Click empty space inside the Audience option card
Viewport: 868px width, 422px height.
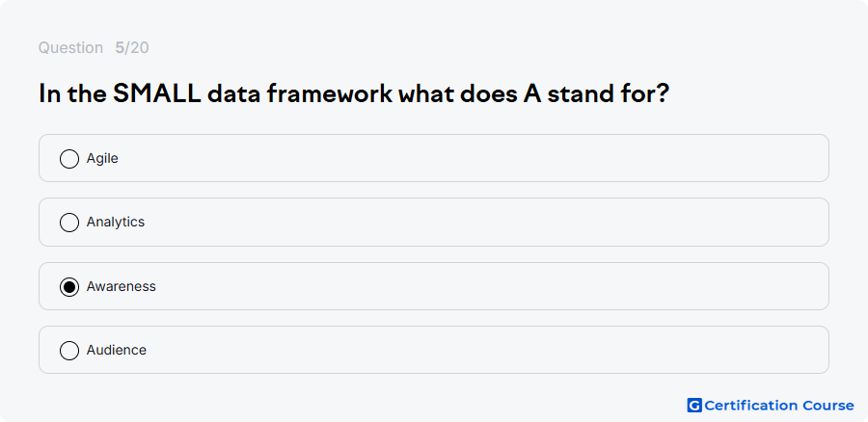click(471, 350)
